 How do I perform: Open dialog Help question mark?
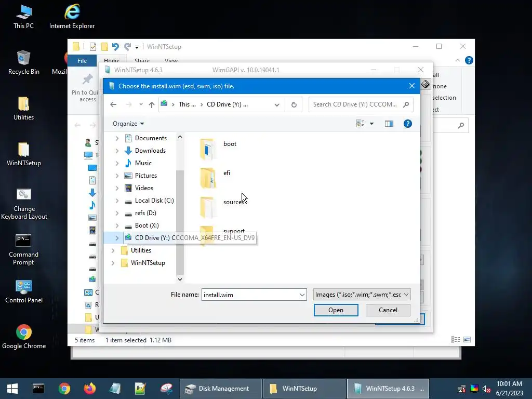click(407, 124)
